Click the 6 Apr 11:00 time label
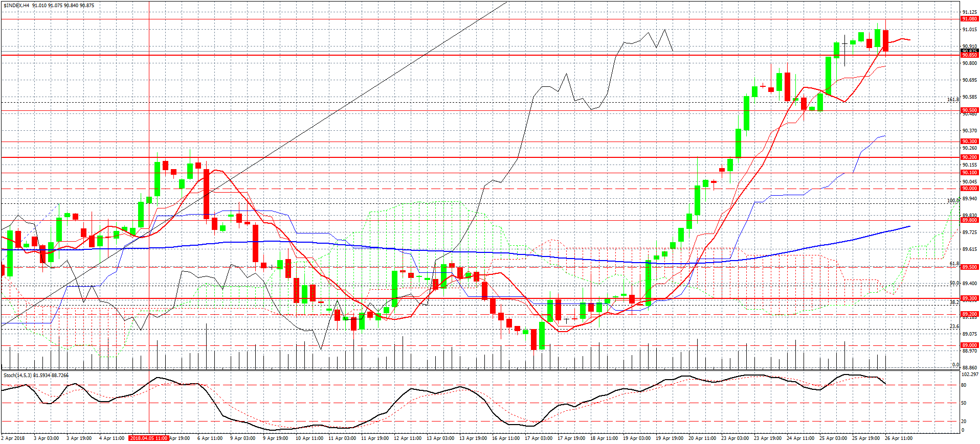980x444 pixels. point(210,438)
